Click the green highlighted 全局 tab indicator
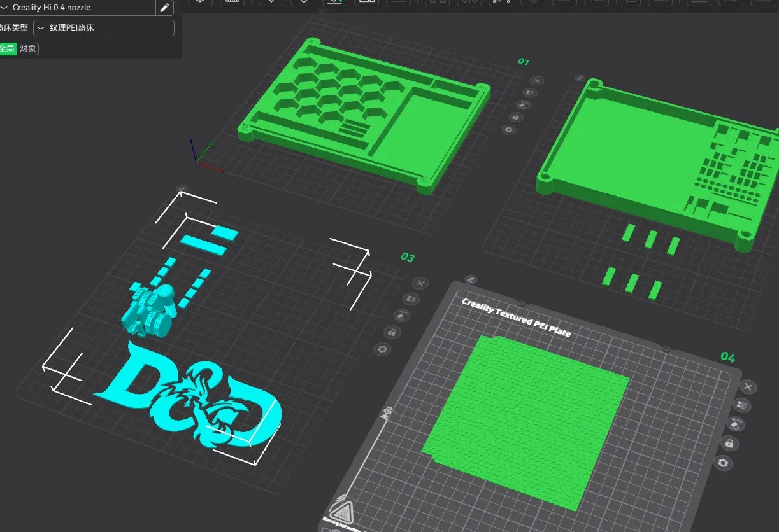Viewport: 779px width, 532px height. 8,48
